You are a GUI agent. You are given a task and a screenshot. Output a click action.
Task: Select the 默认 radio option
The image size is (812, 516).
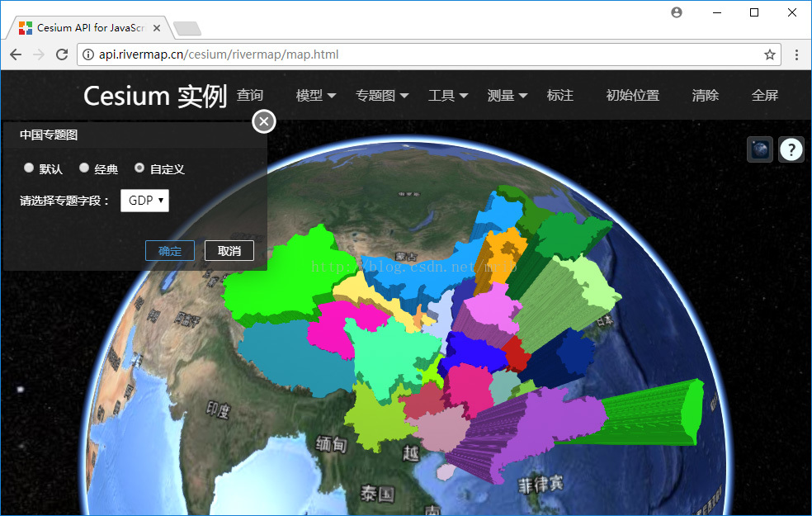coord(29,168)
